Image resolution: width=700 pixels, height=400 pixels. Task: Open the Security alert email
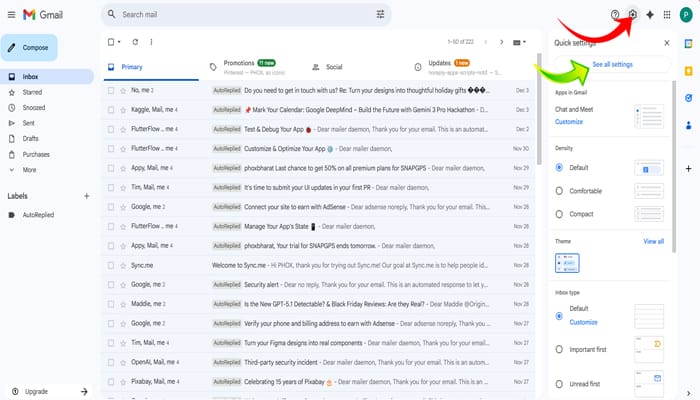pos(319,285)
